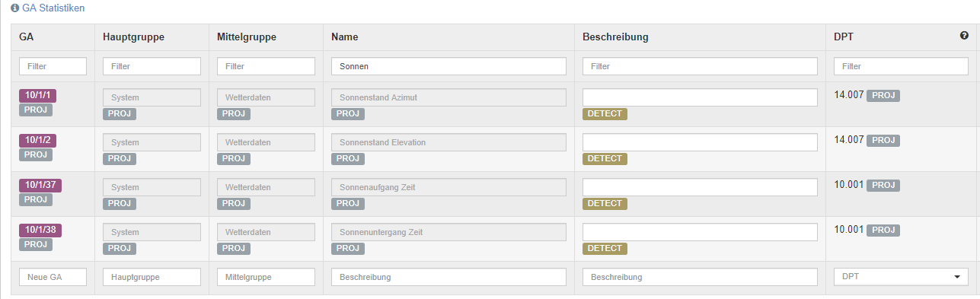Click Beschreibung input for Sonnenaufgang Zeit row
The width and height of the screenshot is (980, 299).
click(700, 187)
